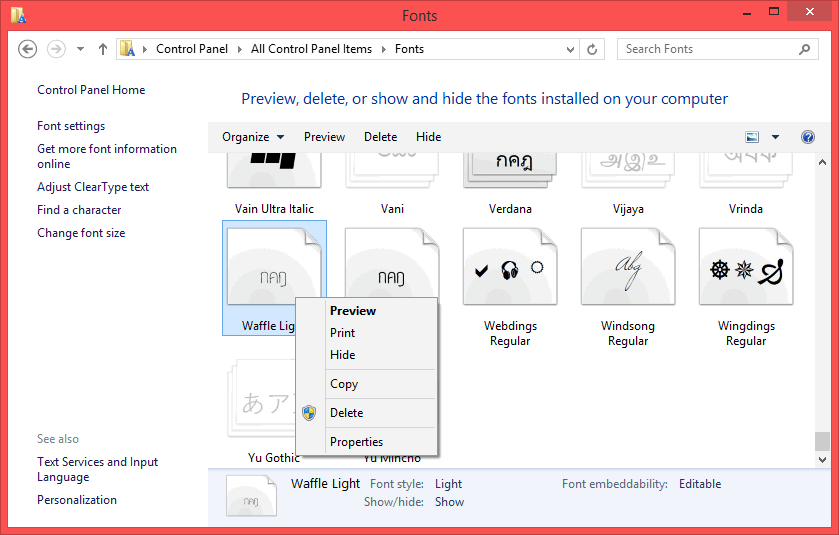The image size is (839, 535).
Task: Open the recent locations dropdown arrow
Action: [80, 49]
